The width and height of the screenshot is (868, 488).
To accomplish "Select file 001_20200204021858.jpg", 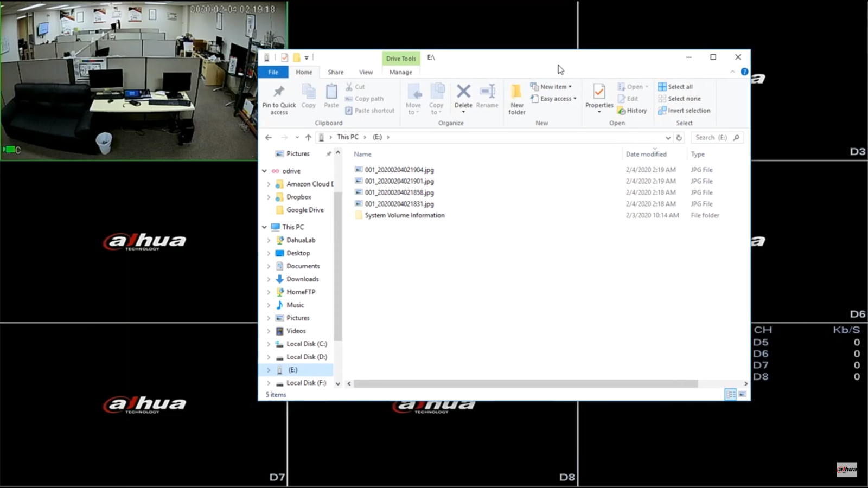I will [399, 192].
